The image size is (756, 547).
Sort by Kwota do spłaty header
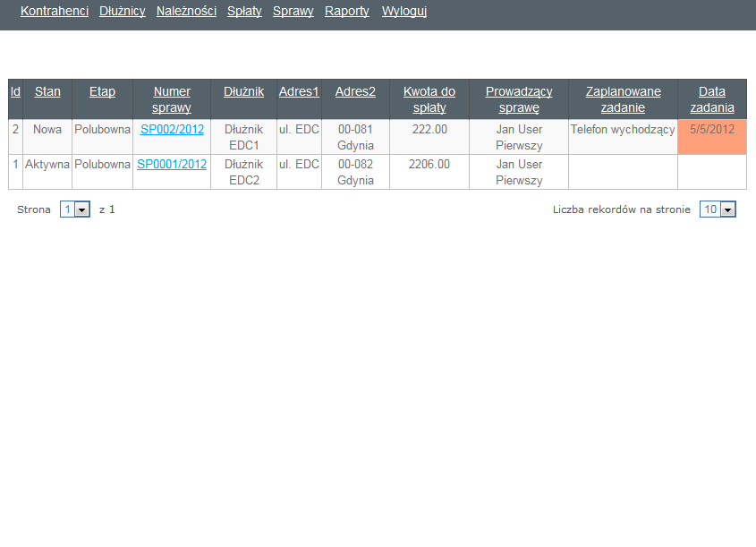(429, 99)
